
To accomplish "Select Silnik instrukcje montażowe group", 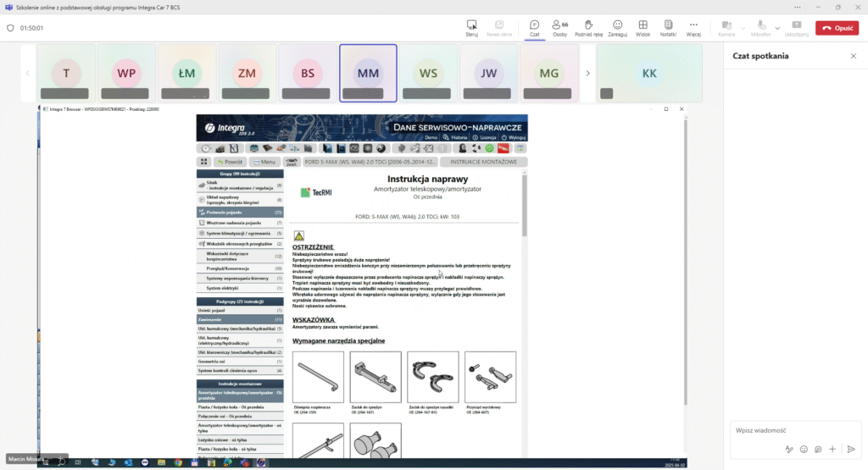I will tap(240, 185).
